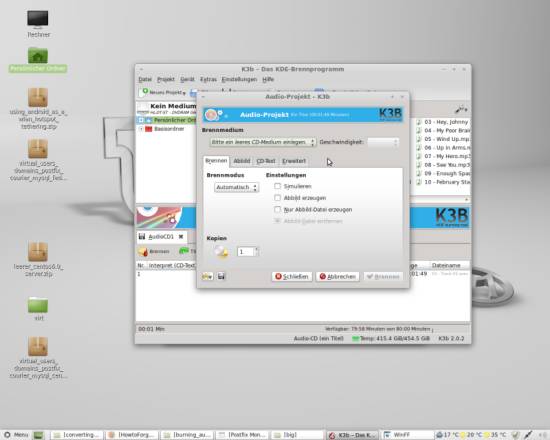Open the Rechner computer desktop icon
This screenshot has height=440, width=550.
(x=38, y=19)
